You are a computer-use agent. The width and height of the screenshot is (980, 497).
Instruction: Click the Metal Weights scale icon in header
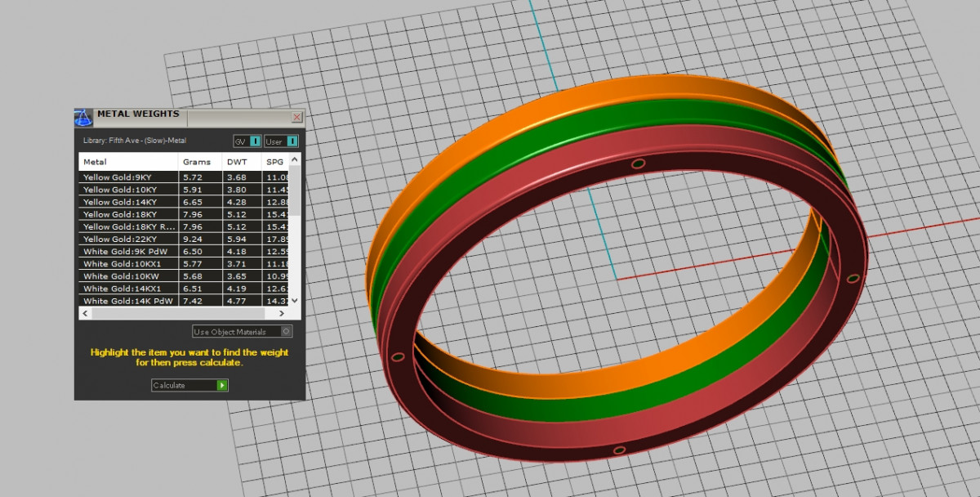pyautogui.click(x=83, y=118)
